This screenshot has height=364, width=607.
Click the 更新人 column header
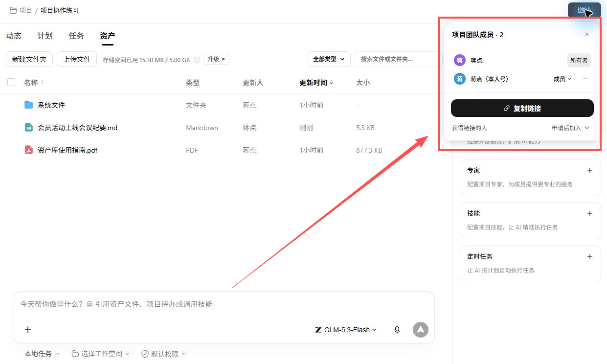tap(253, 82)
